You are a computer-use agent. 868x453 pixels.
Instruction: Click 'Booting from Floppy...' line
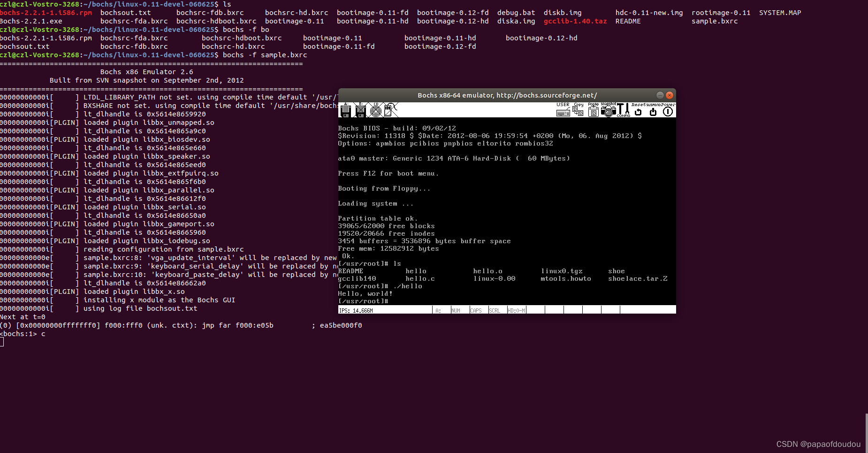point(384,188)
